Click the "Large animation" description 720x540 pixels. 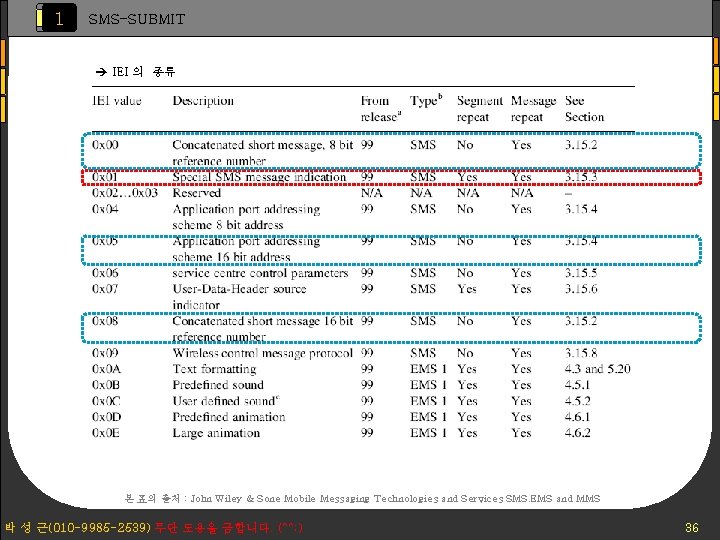tap(216, 433)
